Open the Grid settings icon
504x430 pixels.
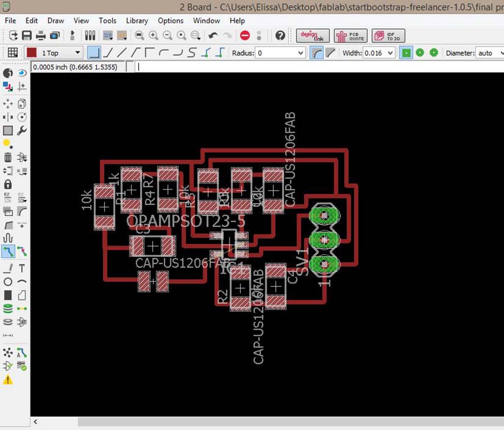pyautogui.click(x=12, y=53)
